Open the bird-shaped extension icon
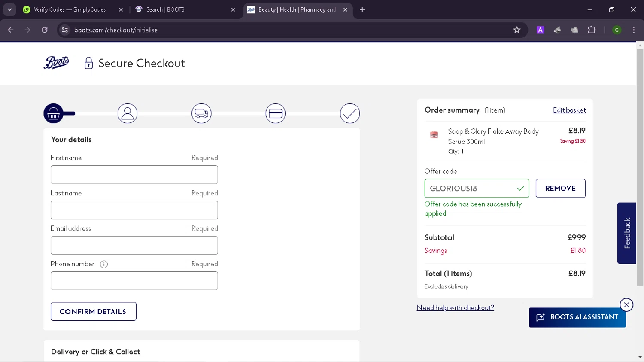This screenshot has height=362, width=644. coord(557,30)
